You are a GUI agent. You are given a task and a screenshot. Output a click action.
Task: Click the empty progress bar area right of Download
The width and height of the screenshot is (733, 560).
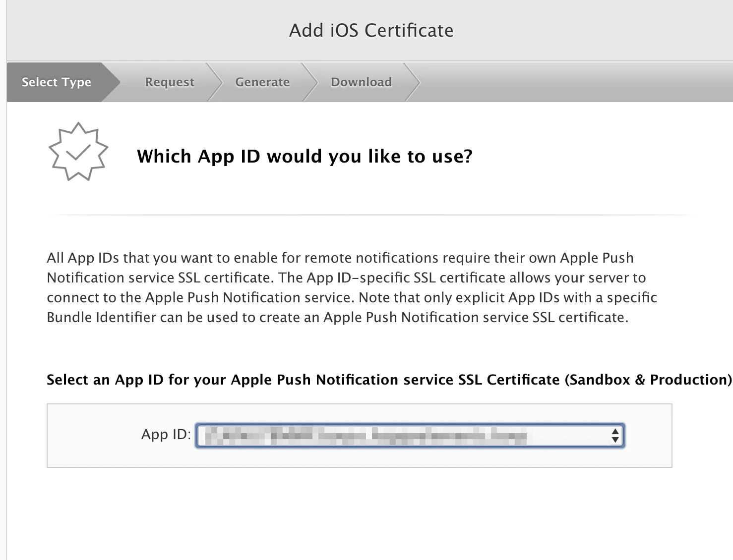[x=575, y=82]
